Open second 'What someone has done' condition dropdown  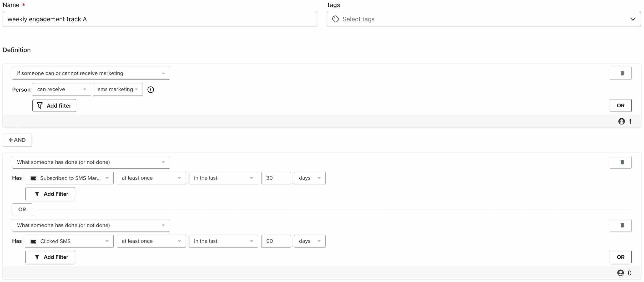tap(91, 225)
